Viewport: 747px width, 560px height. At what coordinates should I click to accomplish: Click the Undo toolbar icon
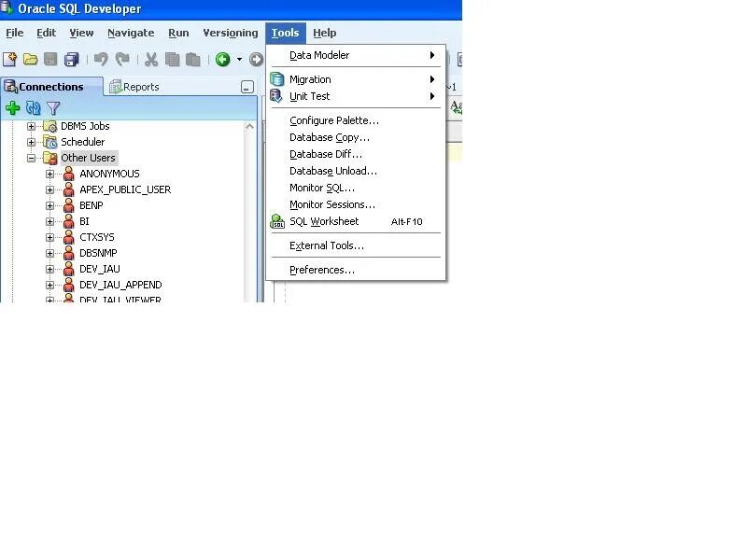pos(101,60)
